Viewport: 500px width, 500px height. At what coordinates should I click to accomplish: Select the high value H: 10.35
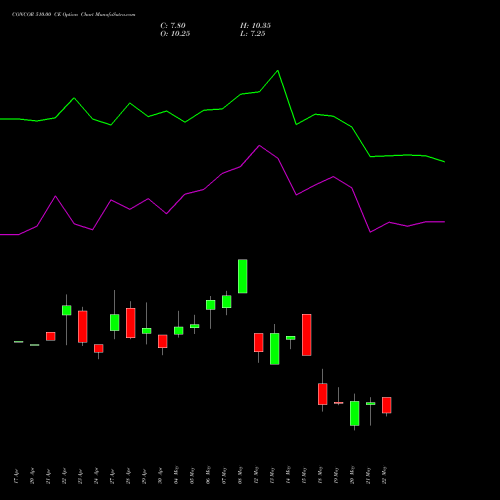point(255,26)
